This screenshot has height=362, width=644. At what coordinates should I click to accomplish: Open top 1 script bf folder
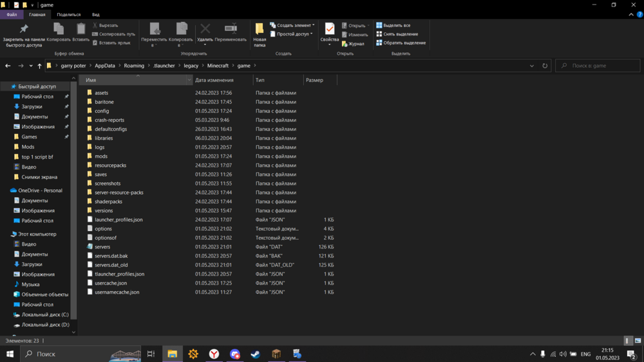click(x=37, y=157)
